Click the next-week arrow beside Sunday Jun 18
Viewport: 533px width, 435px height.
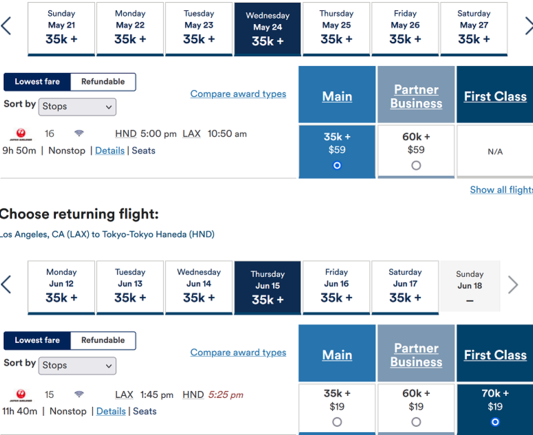point(513,284)
